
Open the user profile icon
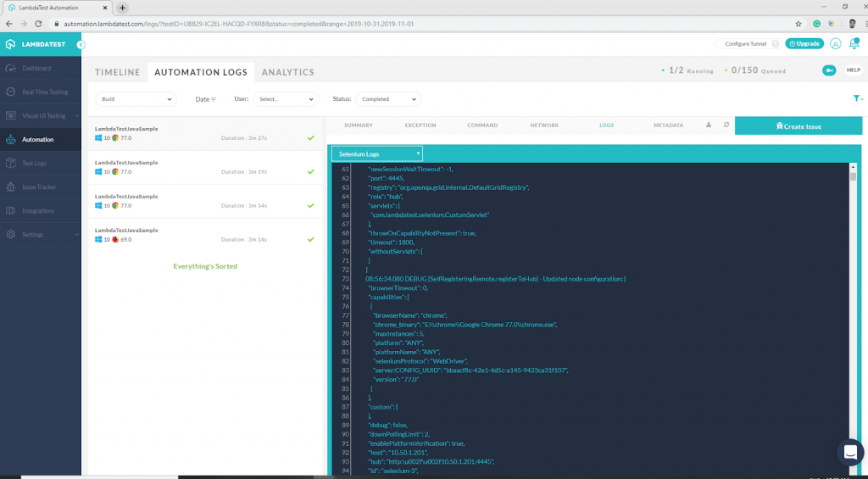click(836, 44)
